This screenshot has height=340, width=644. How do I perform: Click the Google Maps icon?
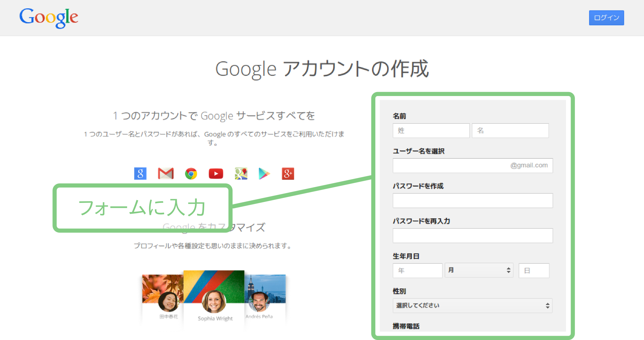pos(241,174)
